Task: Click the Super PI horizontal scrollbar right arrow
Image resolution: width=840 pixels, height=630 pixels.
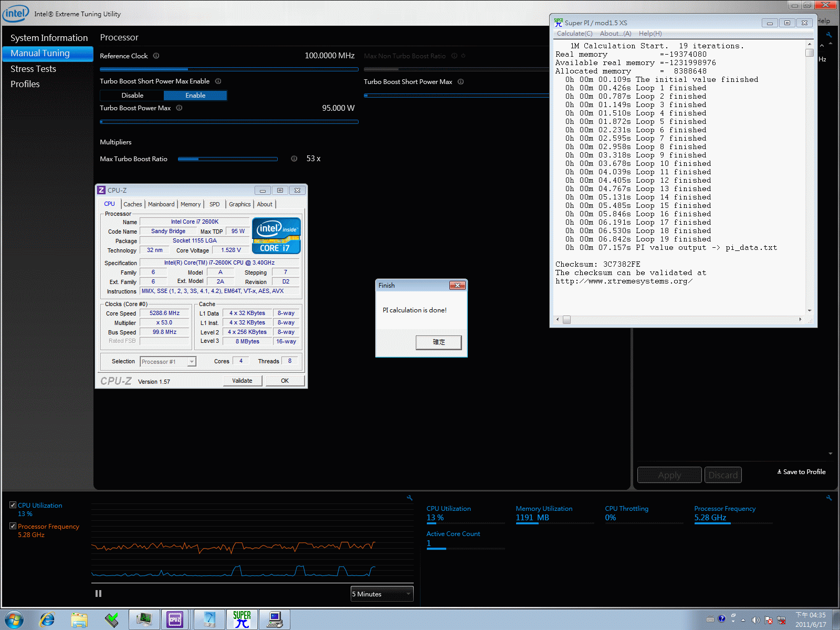Action: [800, 319]
